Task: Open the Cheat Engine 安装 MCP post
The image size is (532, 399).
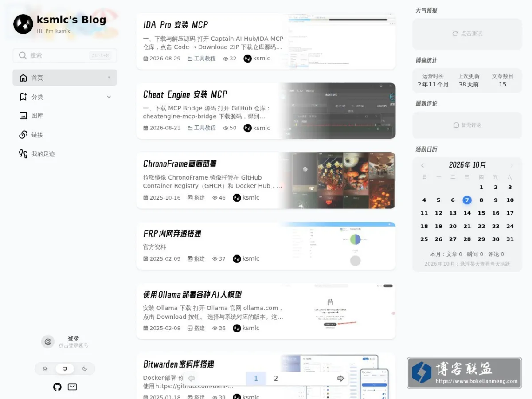Action: (x=185, y=94)
